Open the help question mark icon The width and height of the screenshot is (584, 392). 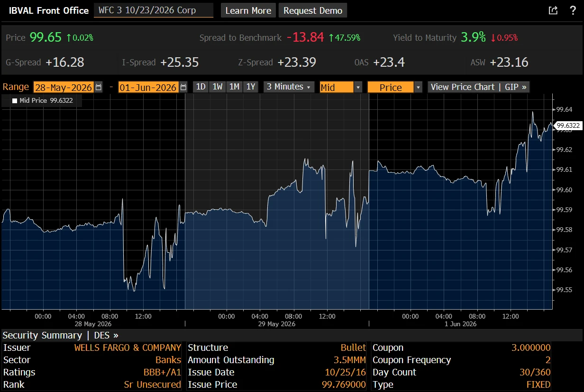click(x=573, y=10)
